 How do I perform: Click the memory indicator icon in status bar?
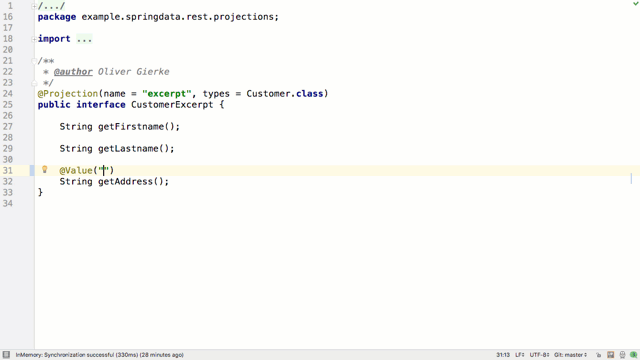tap(611, 355)
